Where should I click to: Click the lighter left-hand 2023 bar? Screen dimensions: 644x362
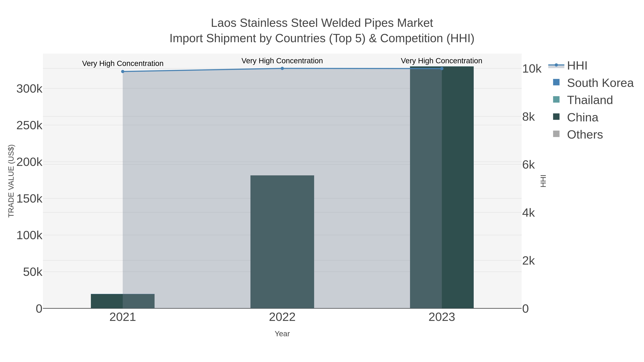426,187
